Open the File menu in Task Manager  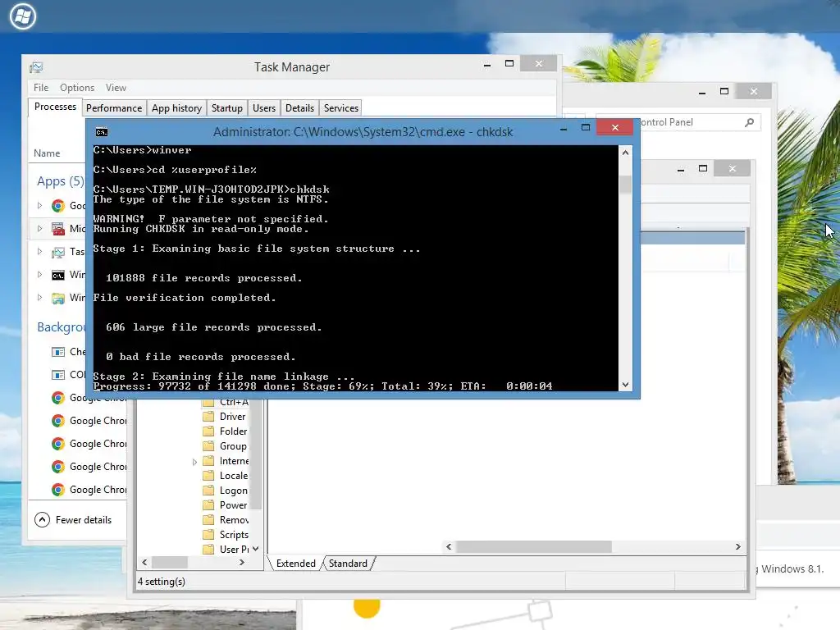point(41,87)
